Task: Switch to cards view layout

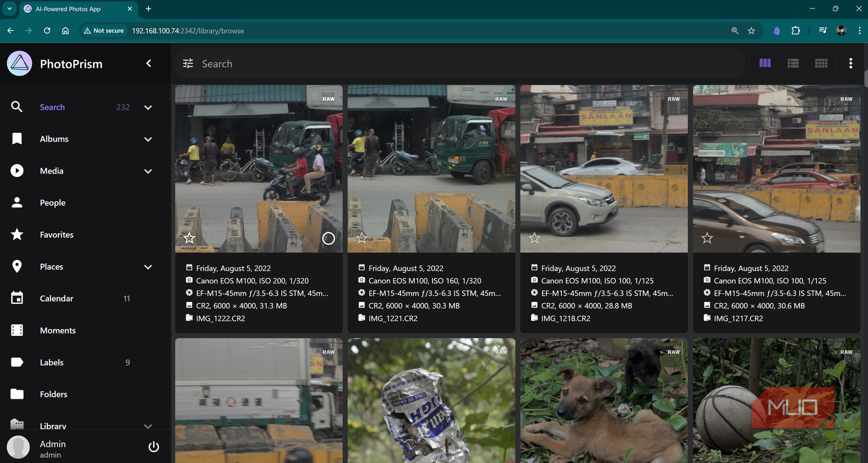Action: pyautogui.click(x=765, y=63)
